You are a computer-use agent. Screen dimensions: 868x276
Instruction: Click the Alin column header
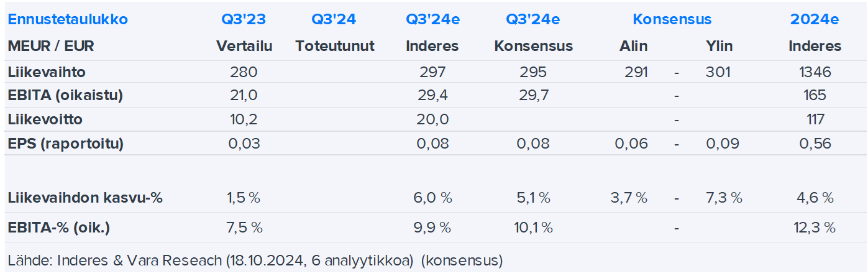633,46
